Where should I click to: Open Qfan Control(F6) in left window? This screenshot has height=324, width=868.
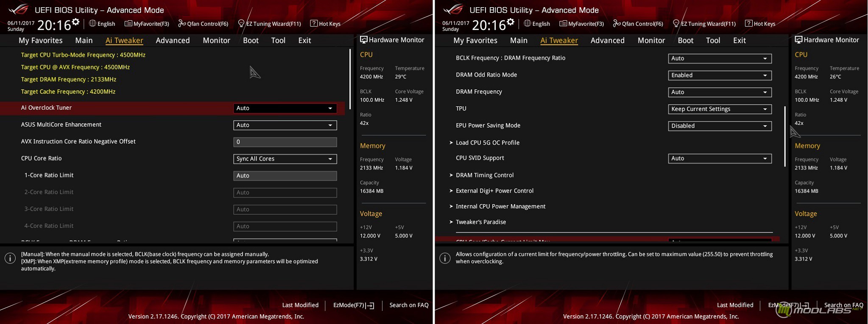pyautogui.click(x=203, y=24)
